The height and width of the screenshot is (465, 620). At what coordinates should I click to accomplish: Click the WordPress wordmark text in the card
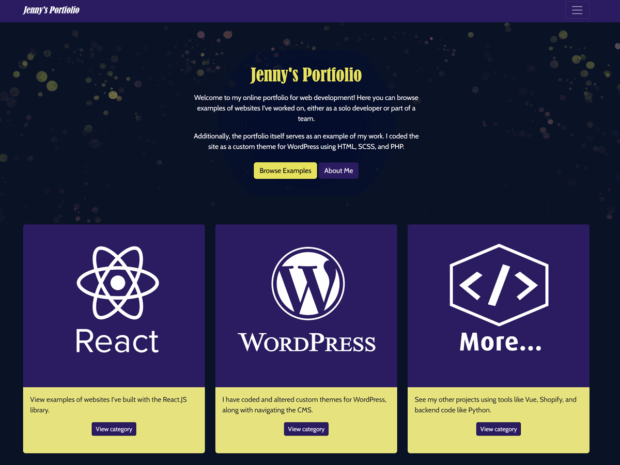[307, 342]
